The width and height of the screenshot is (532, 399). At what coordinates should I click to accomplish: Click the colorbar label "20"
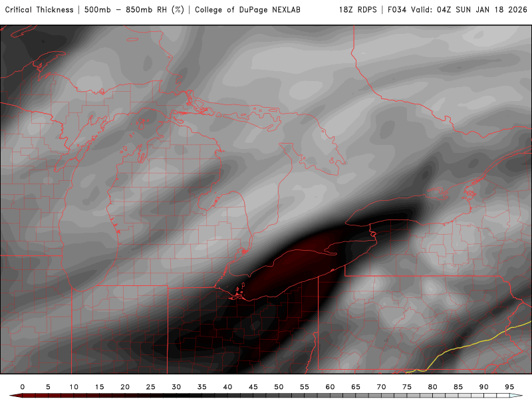click(x=125, y=387)
